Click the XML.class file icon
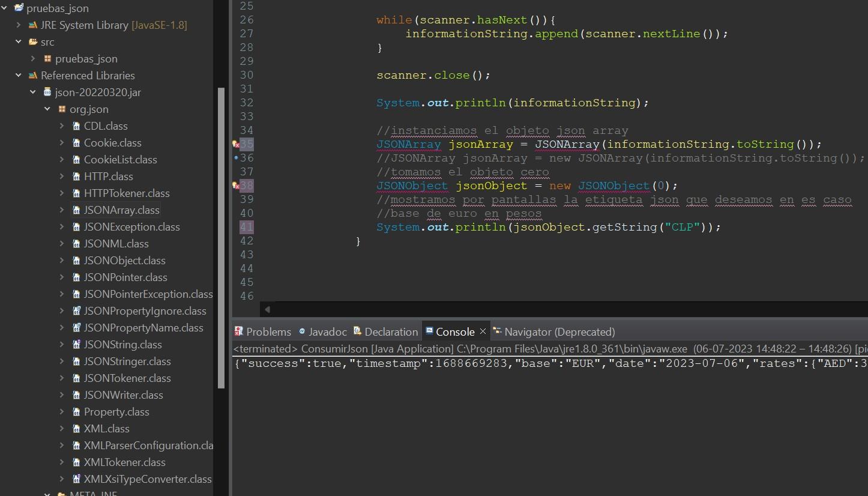 76,429
